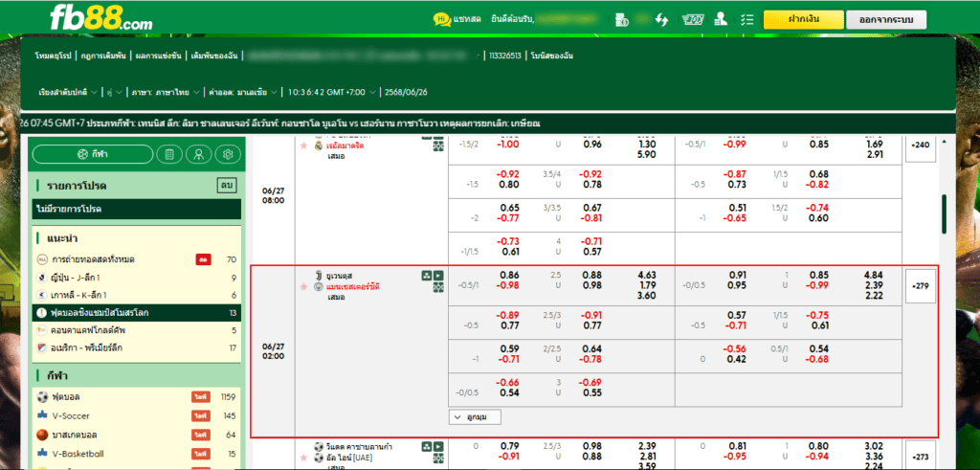Open ผลการแข่งขัน match results menu
980x470 pixels.
[x=158, y=56]
